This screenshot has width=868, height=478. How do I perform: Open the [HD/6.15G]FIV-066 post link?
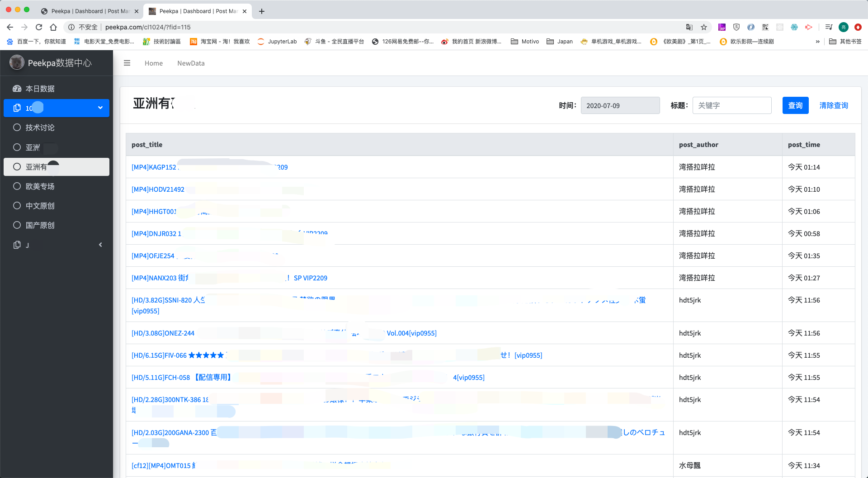click(337, 355)
